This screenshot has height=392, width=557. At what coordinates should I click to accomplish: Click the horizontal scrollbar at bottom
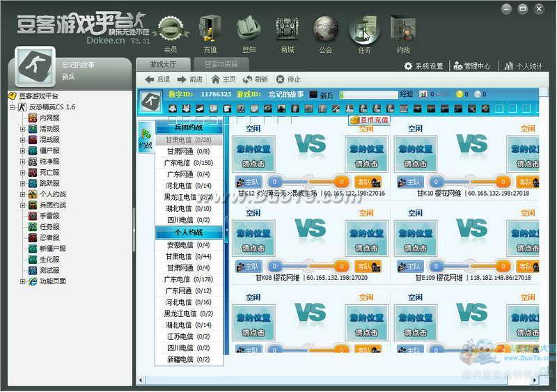tap(334, 379)
